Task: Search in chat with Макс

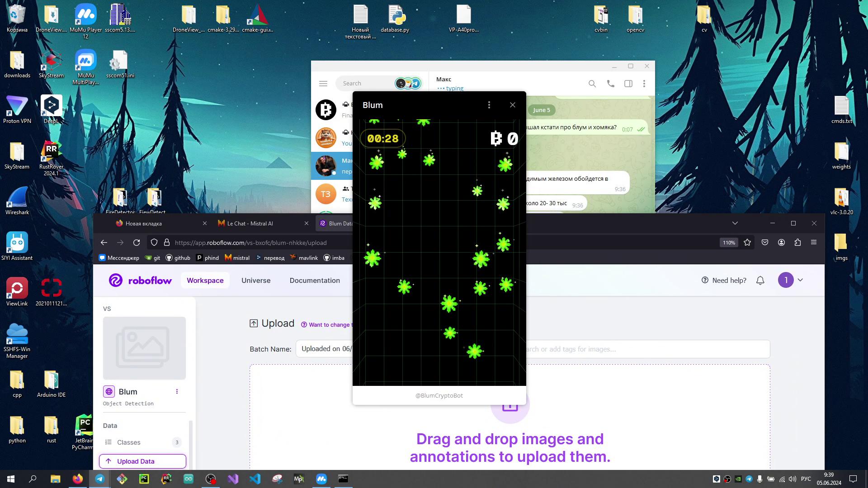Action: click(x=592, y=84)
